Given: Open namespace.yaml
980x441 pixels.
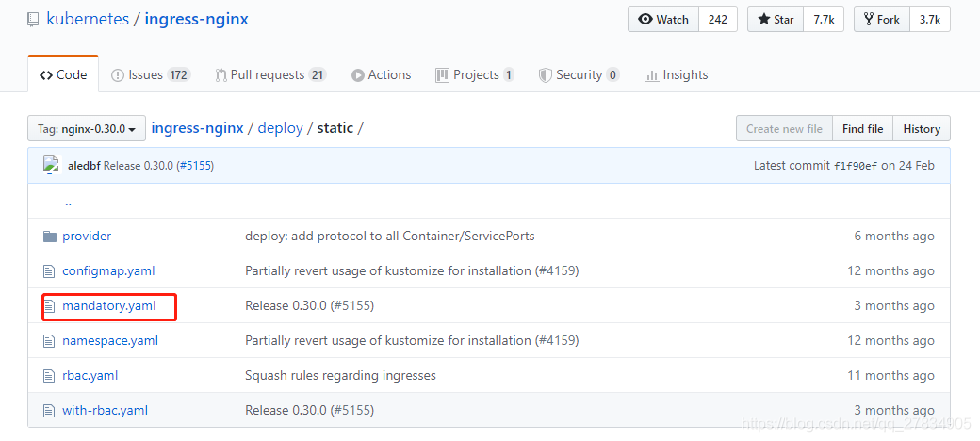Looking at the screenshot, I should (110, 341).
